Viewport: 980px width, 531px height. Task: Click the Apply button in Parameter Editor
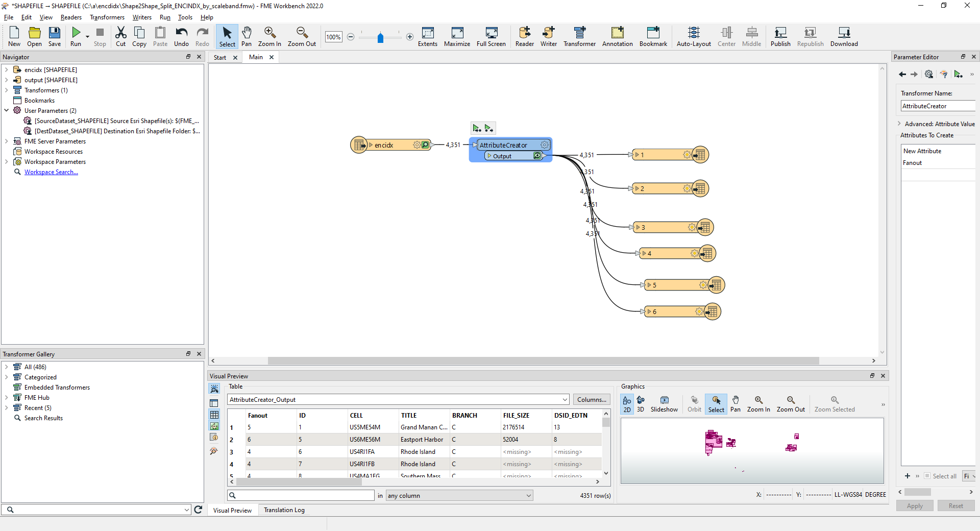[915, 505]
